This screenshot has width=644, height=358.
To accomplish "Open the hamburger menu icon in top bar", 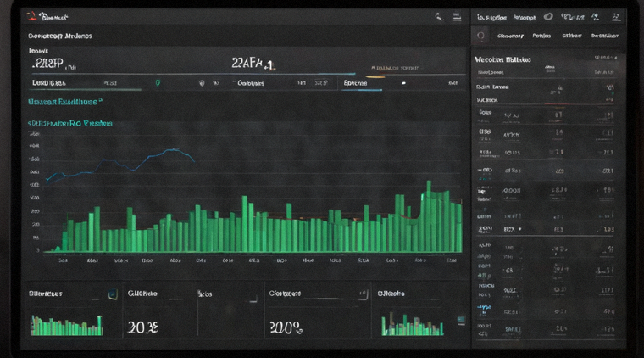I will click(457, 16).
